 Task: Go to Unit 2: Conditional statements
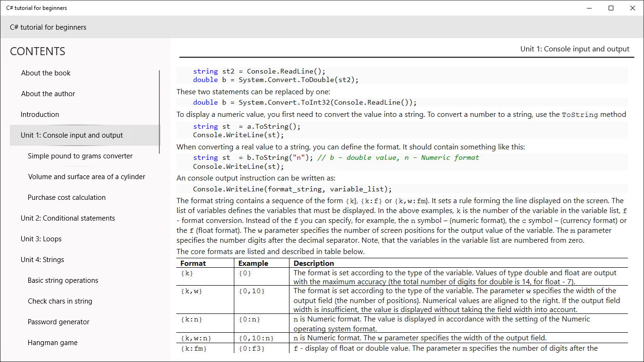[x=85, y=218]
